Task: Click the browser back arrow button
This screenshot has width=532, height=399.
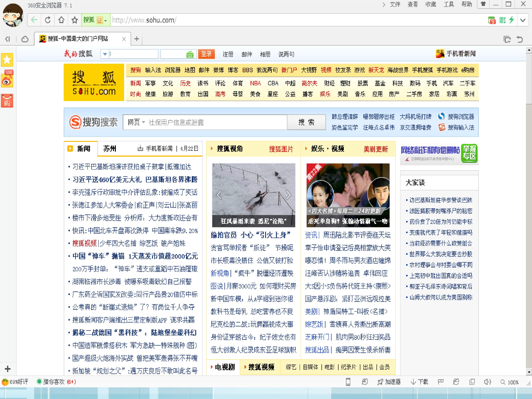Action: coord(34,20)
